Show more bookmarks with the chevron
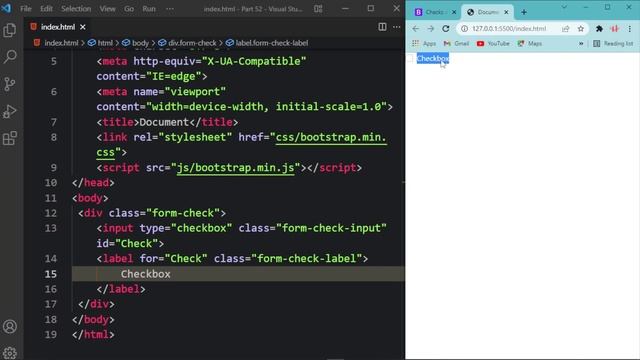 pos(581,43)
